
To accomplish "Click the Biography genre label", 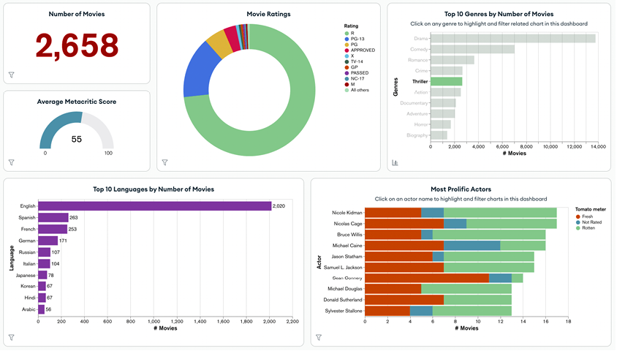I will 417,135.
